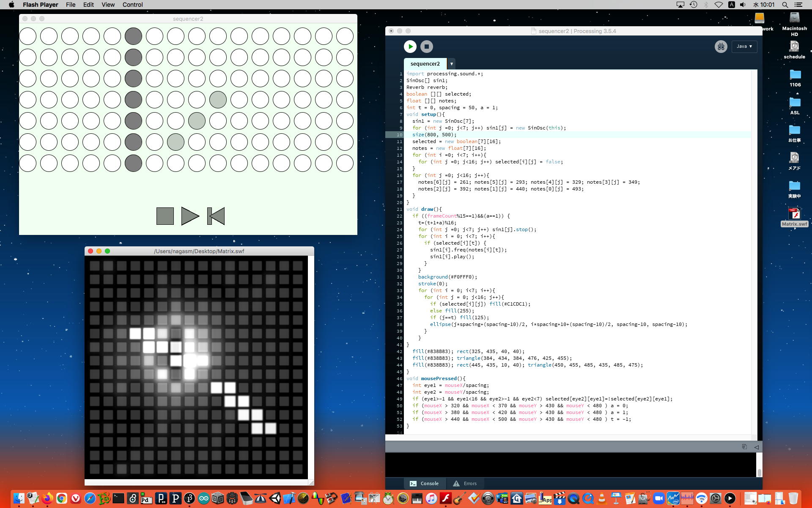Toggle the first circle in the top row
This screenshot has width=812, height=508.
28,36
